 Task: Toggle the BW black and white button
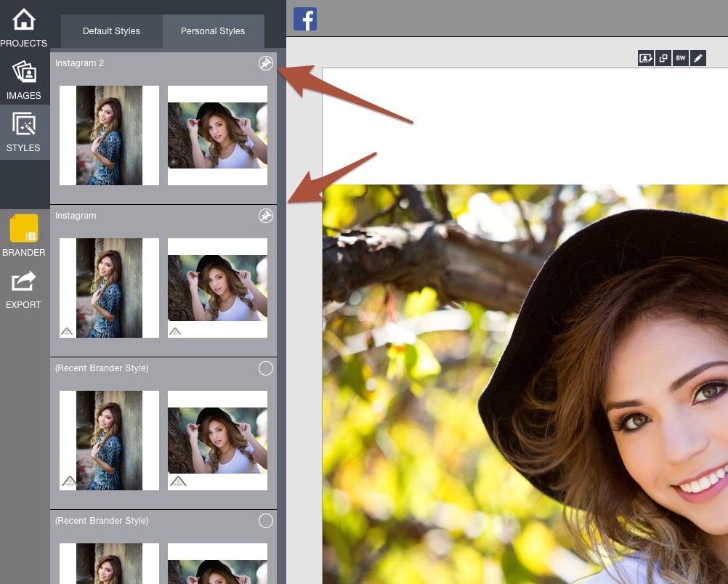coord(681,58)
